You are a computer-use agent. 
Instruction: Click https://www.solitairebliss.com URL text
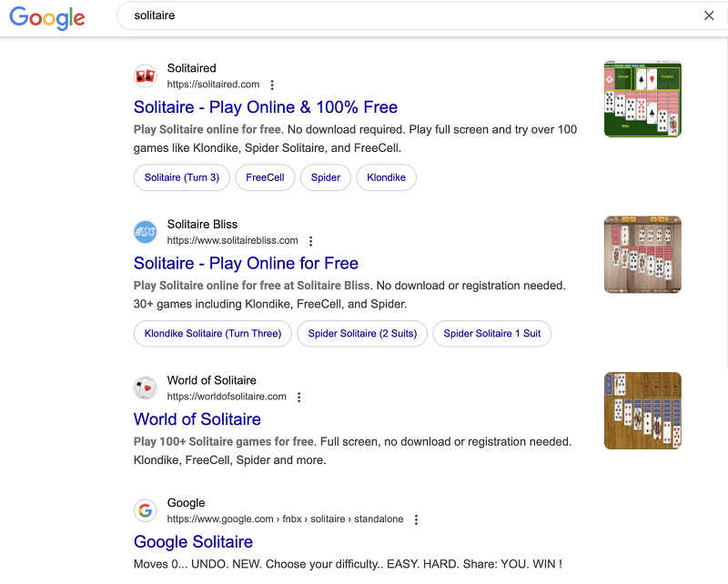(233, 240)
